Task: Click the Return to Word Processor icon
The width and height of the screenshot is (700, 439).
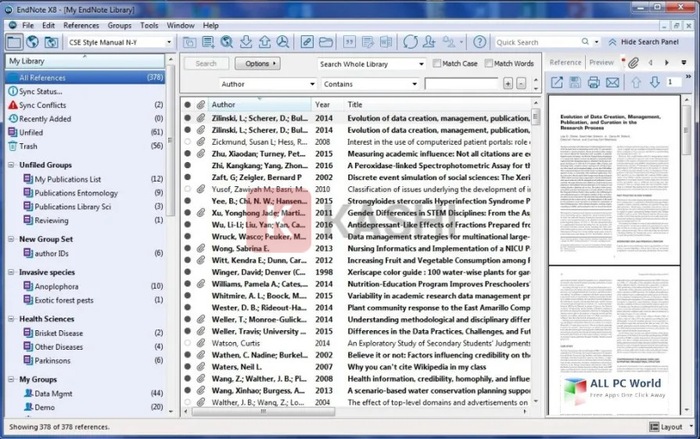Action: (x=386, y=42)
